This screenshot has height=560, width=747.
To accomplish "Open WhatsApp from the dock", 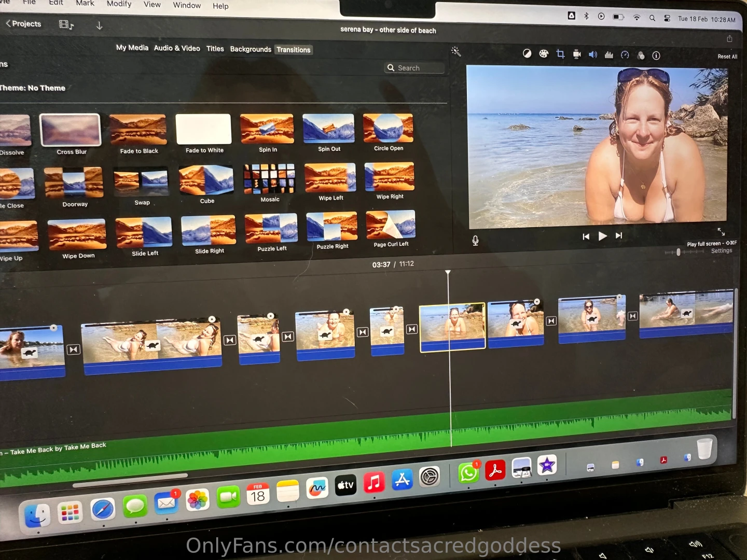I will pyautogui.click(x=468, y=473).
